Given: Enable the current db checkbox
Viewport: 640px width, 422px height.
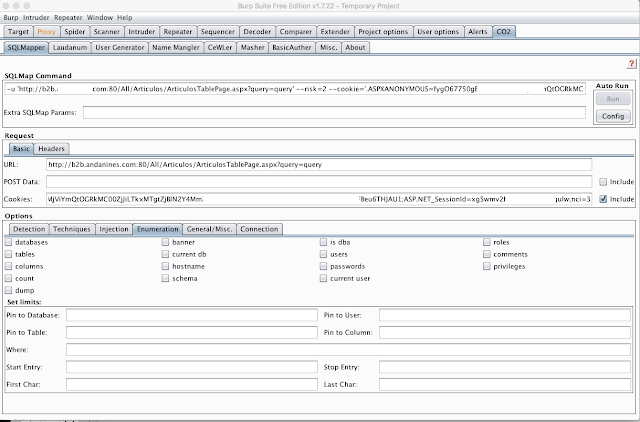Looking at the screenshot, I should pos(165,254).
